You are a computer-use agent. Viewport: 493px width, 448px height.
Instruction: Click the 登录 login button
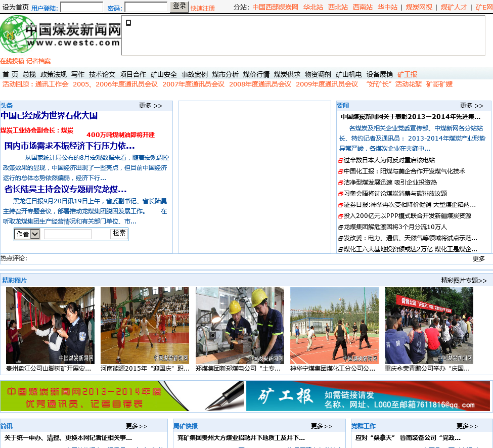coord(179,7)
